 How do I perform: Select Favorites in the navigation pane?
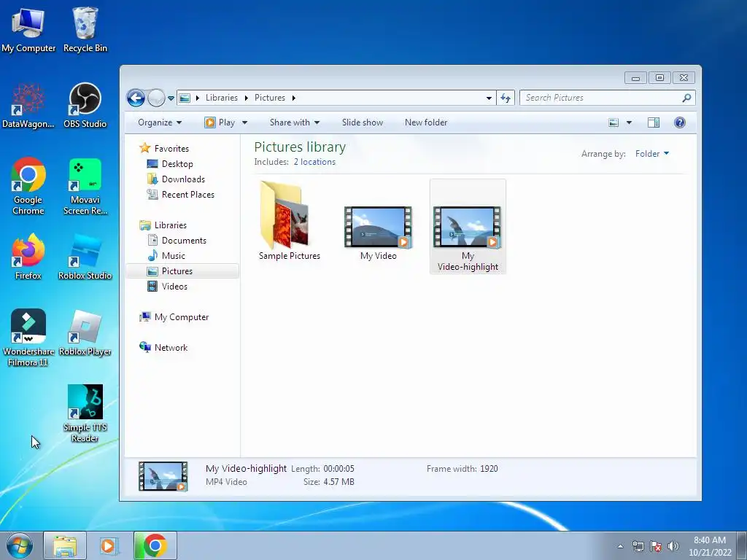point(164,148)
